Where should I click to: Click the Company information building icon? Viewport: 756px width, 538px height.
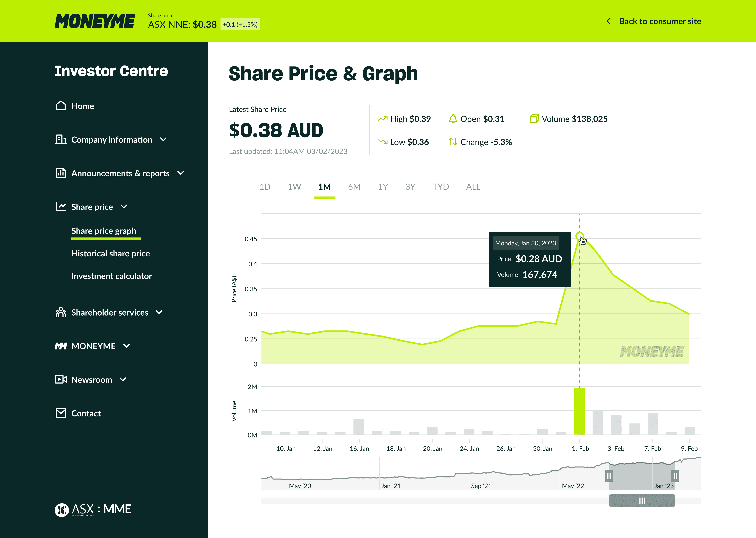(61, 139)
